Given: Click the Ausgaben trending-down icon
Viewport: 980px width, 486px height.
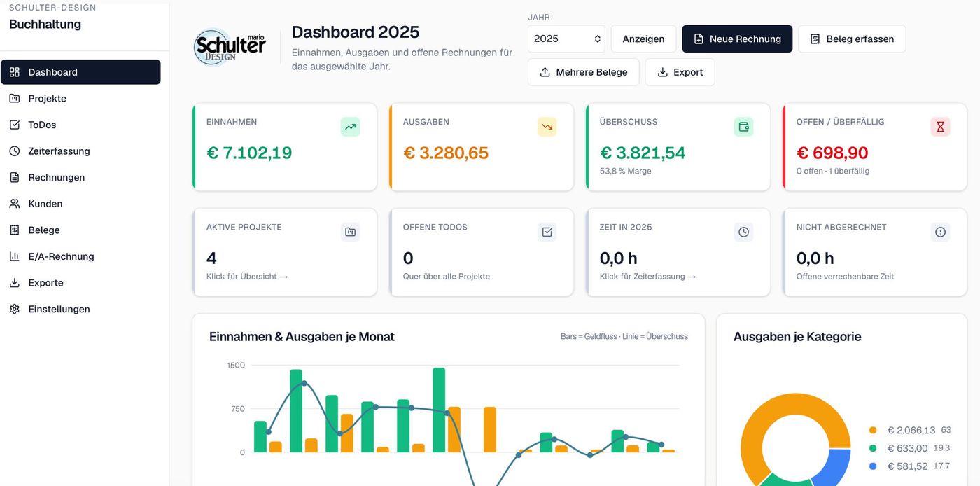Looking at the screenshot, I should coord(547,127).
